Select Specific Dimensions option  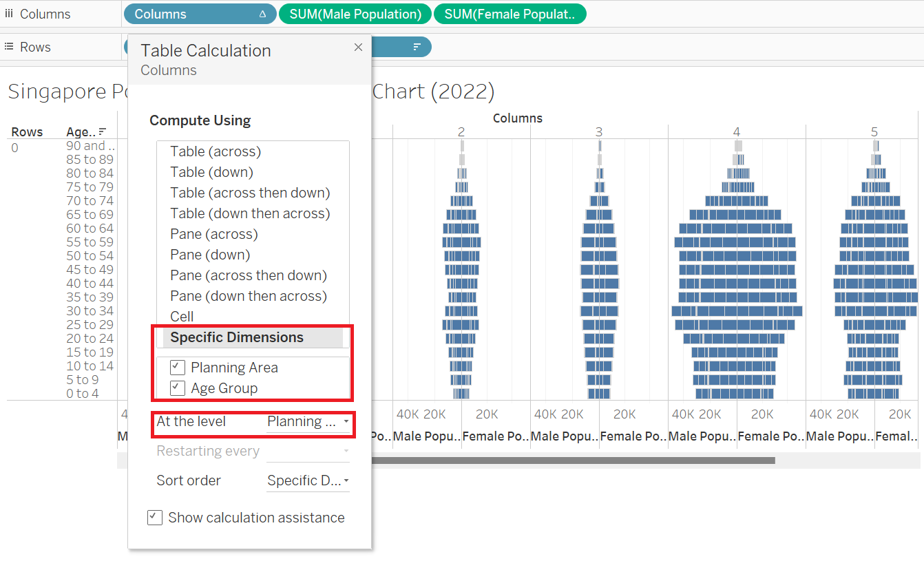coord(237,337)
